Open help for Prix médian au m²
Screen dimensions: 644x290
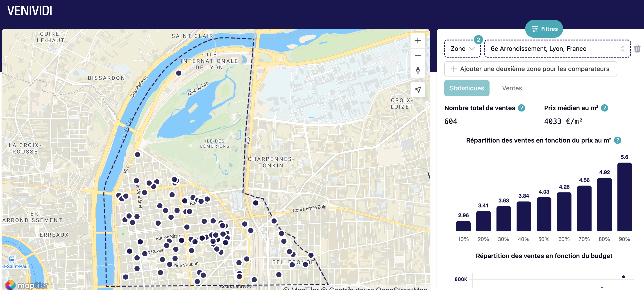(604, 108)
